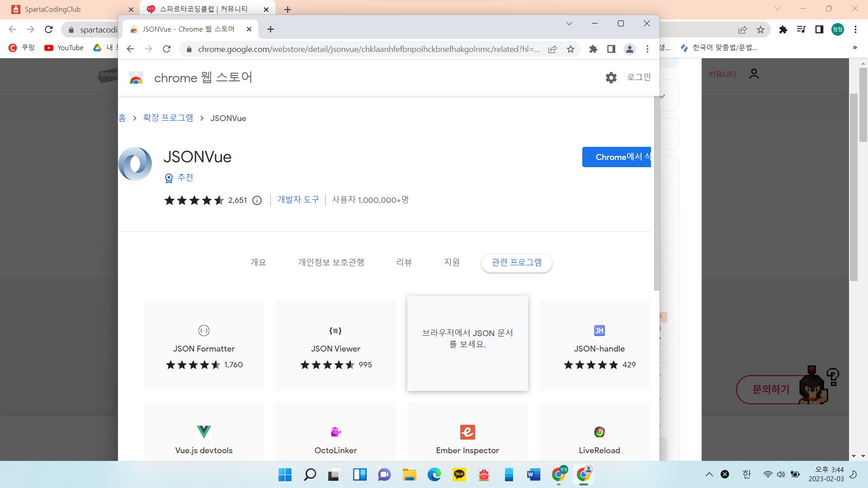Viewport: 868px width, 488px height.
Task: Click the Chrome에서 삭제 button
Action: tap(617, 157)
